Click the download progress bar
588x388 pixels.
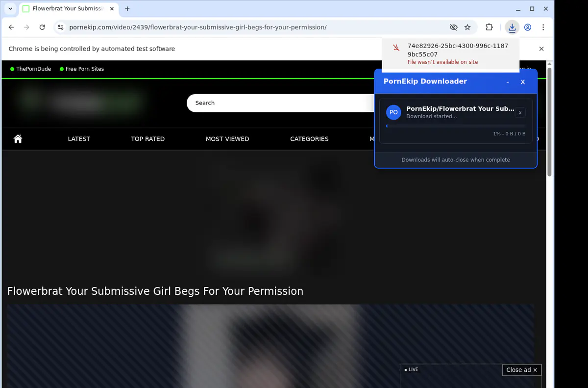[x=456, y=126]
